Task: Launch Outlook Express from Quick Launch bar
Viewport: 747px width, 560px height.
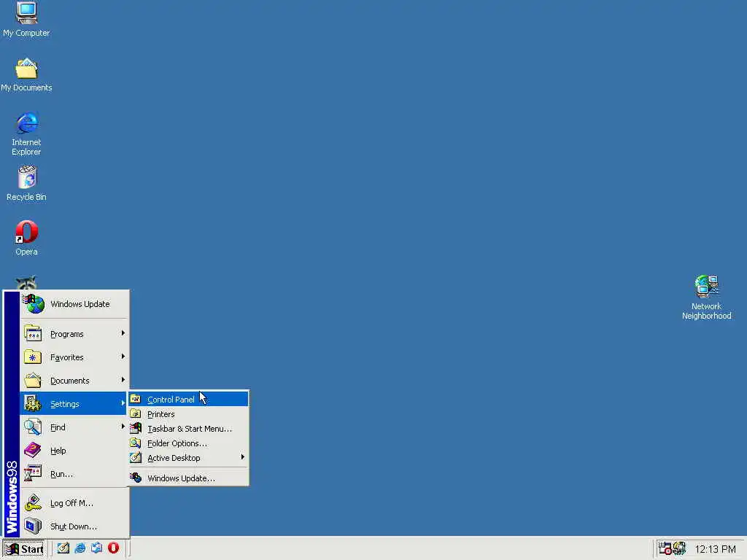Action: tap(96, 548)
